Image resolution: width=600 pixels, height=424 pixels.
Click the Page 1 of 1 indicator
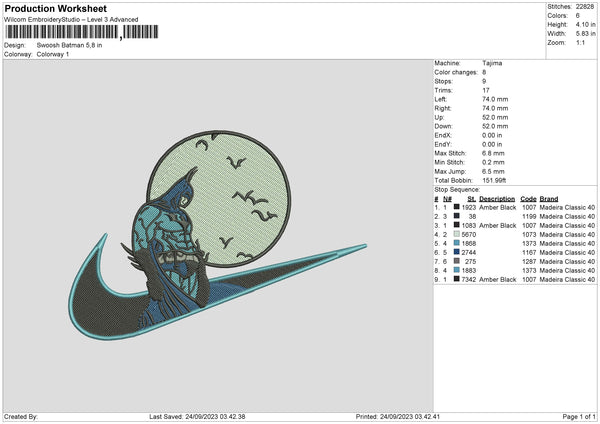pyautogui.click(x=579, y=416)
